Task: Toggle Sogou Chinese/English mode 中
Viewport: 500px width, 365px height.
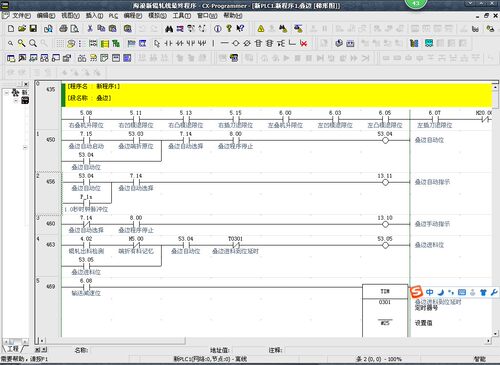Action: (x=429, y=292)
